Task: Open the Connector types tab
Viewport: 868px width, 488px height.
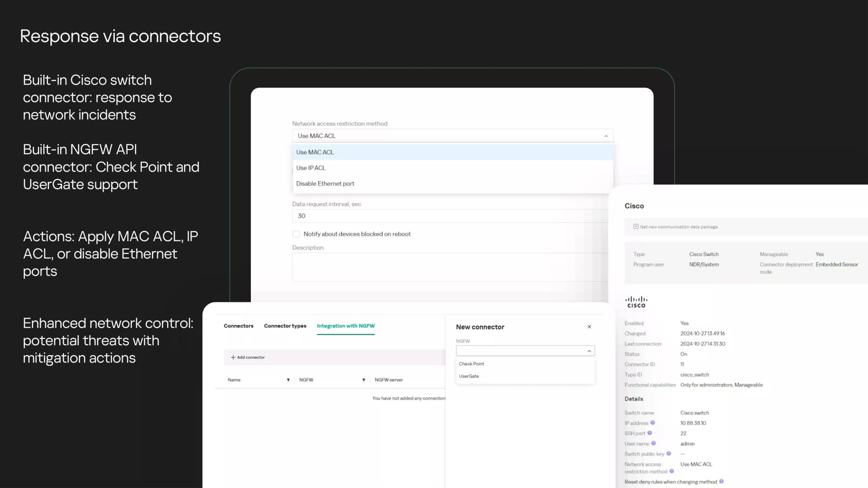Action: [x=285, y=326]
